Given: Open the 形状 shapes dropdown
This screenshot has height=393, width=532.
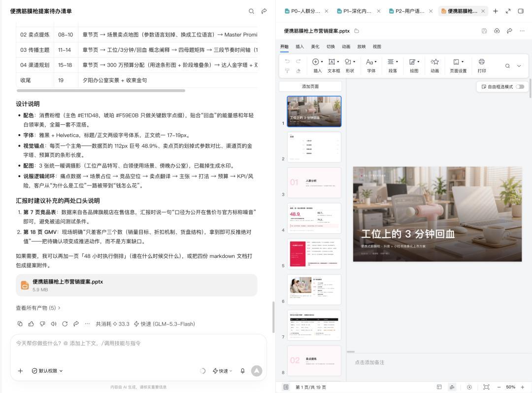Looking at the screenshot, I should coord(350,66).
